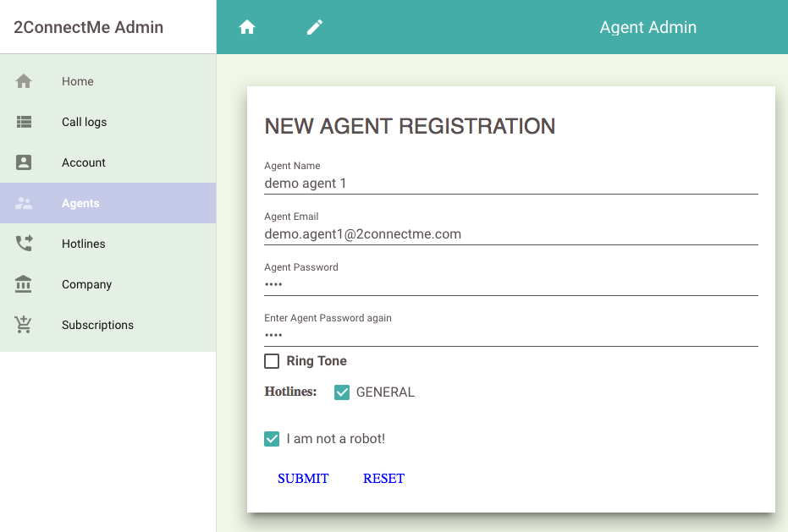The height and width of the screenshot is (532, 788).
Task: Enable the Ring Tone checkbox
Action: click(x=272, y=361)
